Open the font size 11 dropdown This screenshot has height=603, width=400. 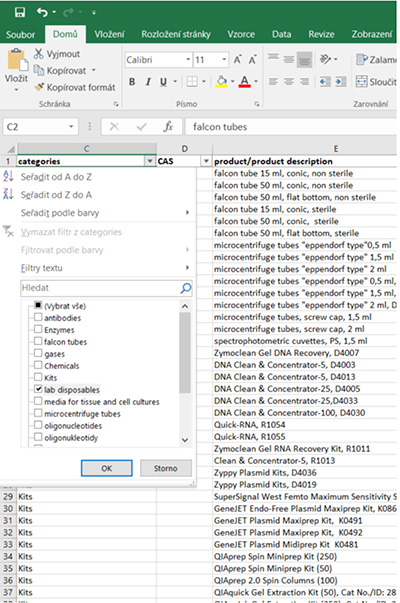point(224,60)
